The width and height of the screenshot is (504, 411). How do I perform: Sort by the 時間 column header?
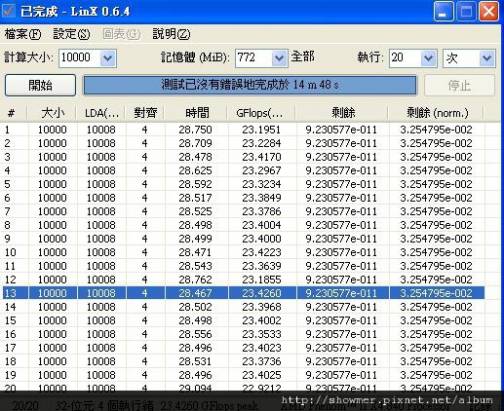tap(197, 113)
